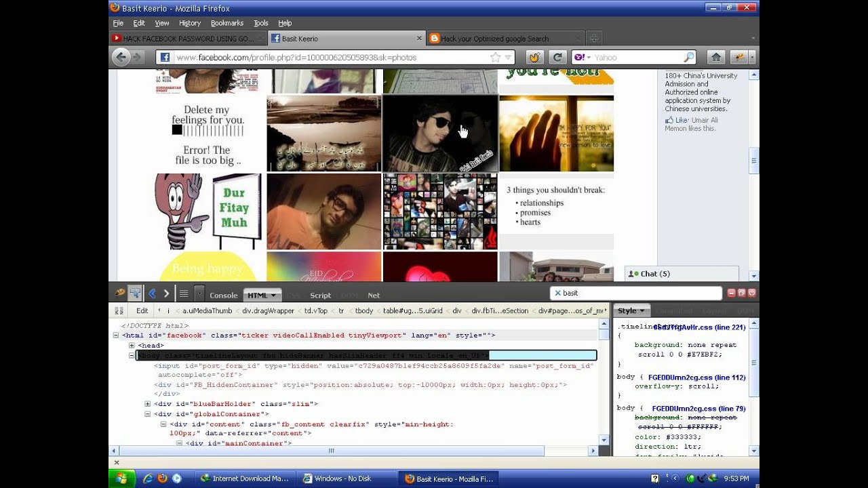
Task: Click the Edit button in Firebug
Action: coord(142,310)
